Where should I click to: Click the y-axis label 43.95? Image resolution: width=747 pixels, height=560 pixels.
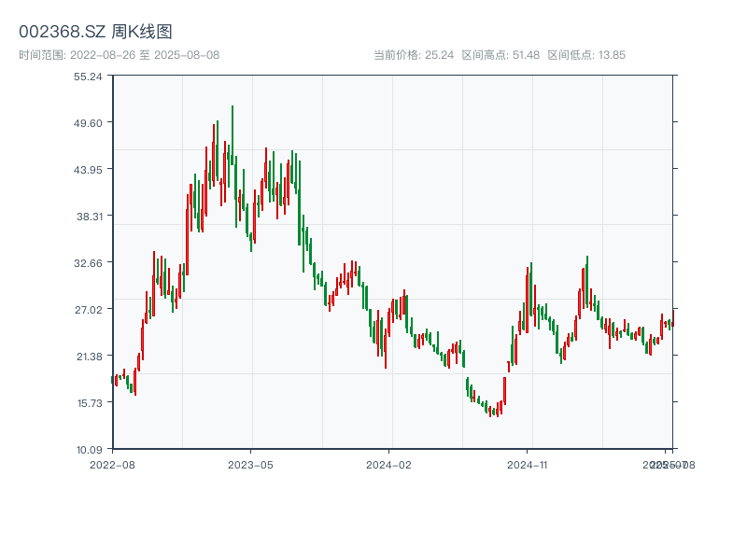[88, 170]
